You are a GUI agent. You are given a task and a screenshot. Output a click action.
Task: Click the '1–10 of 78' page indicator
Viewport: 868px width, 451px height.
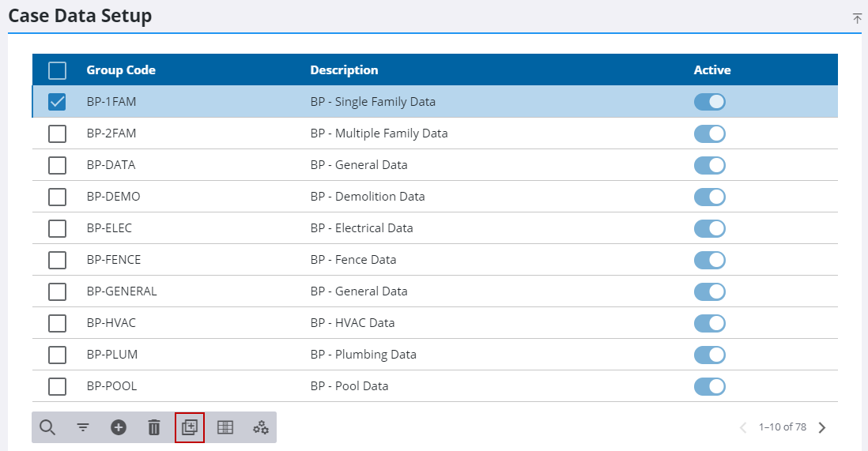tap(782, 427)
